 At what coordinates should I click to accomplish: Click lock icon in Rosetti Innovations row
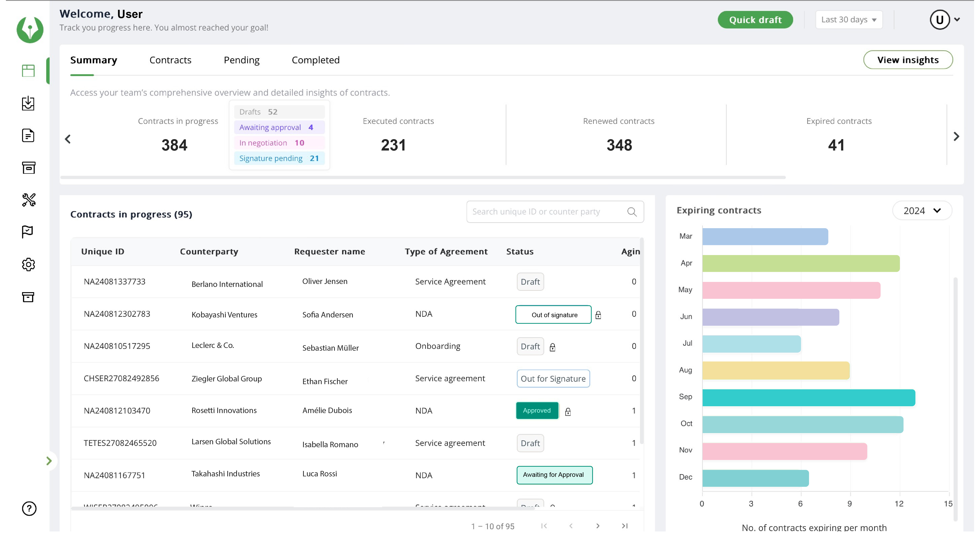tap(568, 412)
